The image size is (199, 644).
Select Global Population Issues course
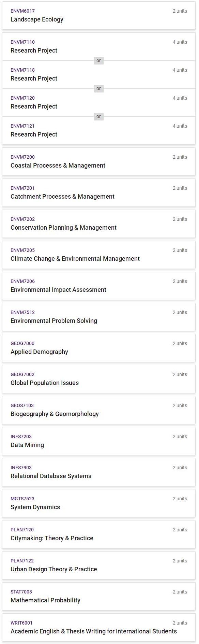pos(99,379)
